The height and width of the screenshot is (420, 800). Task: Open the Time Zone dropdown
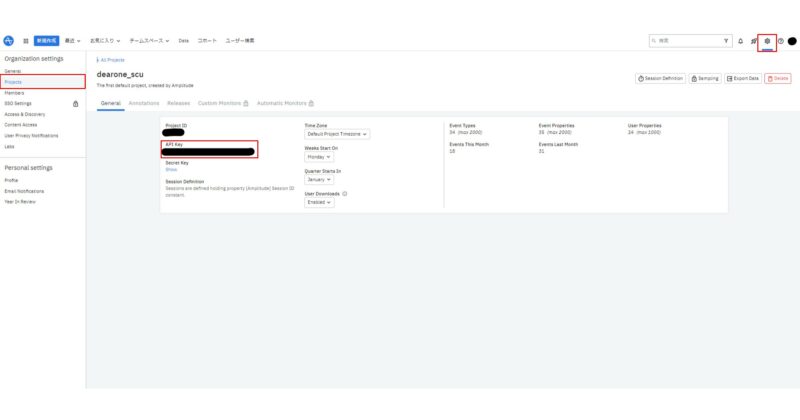point(337,134)
